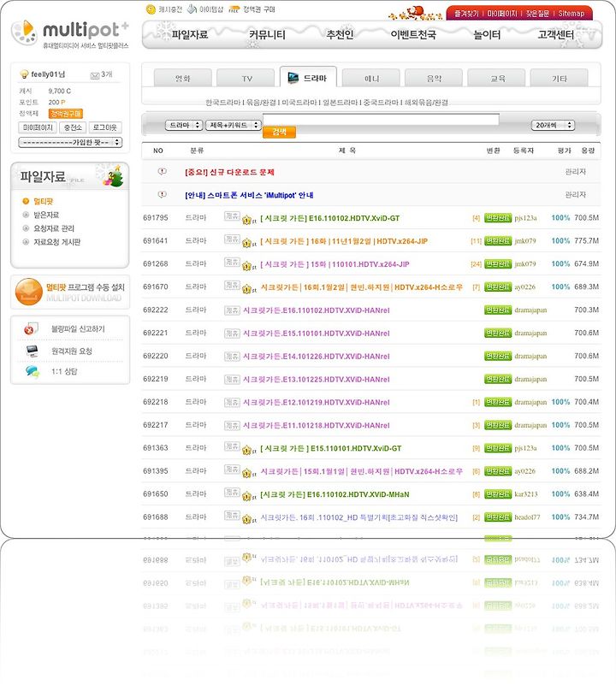This screenshot has height=697, width=616.
Task: Click the 로그아웃 button
Action: click(105, 127)
